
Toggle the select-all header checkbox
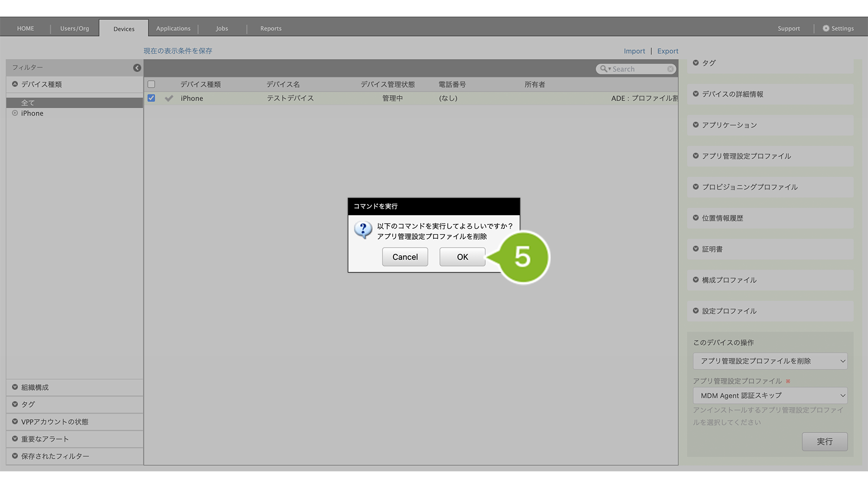(151, 84)
